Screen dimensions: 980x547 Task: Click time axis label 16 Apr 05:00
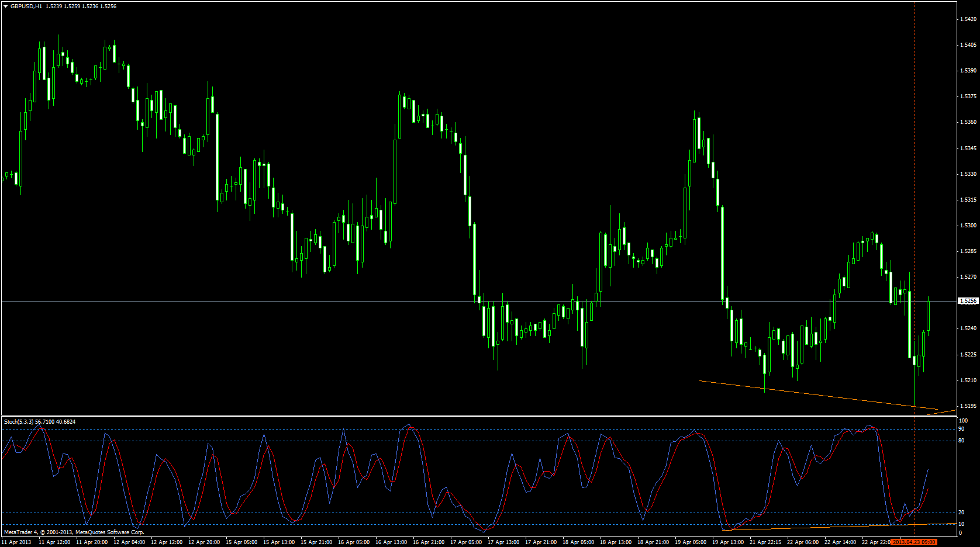pyautogui.click(x=354, y=542)
